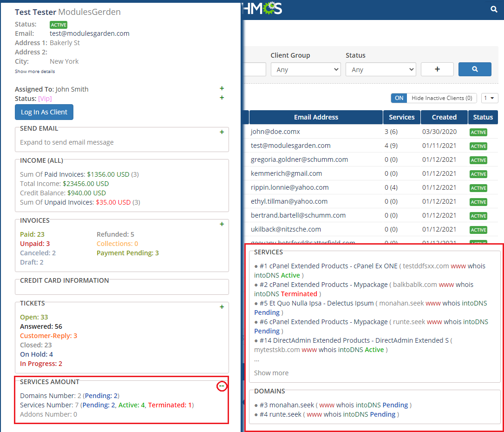Click the WHMCS logo in header
The width and height of the screenshot is (504, 432).
coord(262,8)
